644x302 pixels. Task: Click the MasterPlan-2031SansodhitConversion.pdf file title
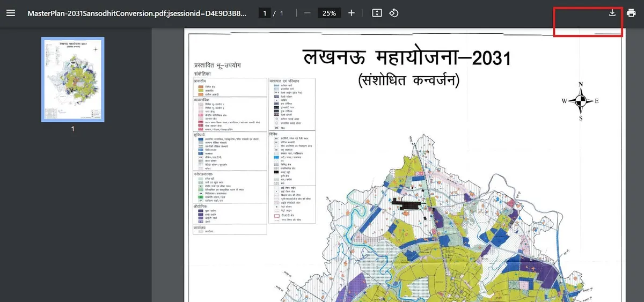tap(137, 13)
